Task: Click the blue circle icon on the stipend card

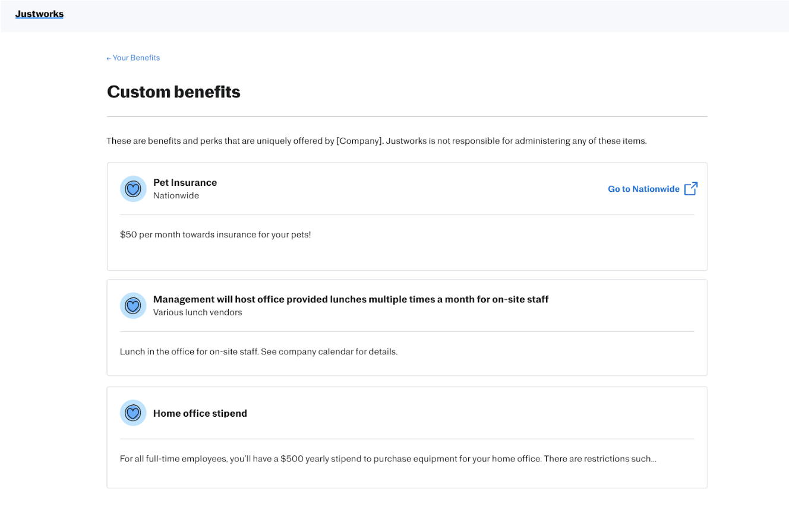Action: pyautogui.click(x=133, y=412)
